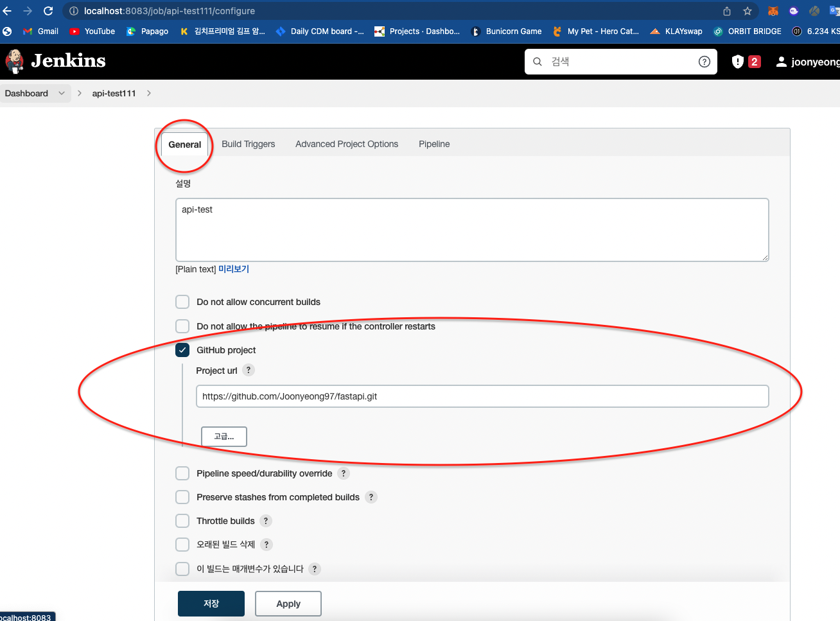Click the 저장 save button
Image resolution: width=840 pixels, height=621 pixels.
coord(211,604)
